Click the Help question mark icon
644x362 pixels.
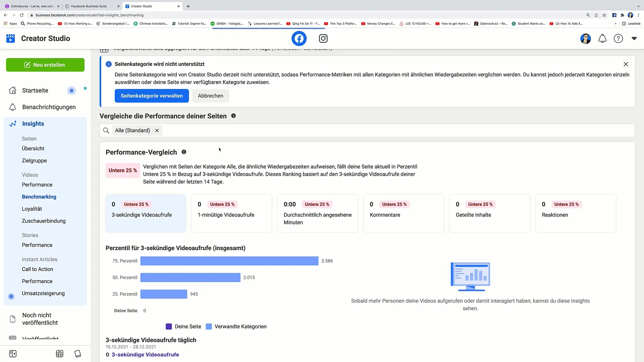tap(619, 39)
